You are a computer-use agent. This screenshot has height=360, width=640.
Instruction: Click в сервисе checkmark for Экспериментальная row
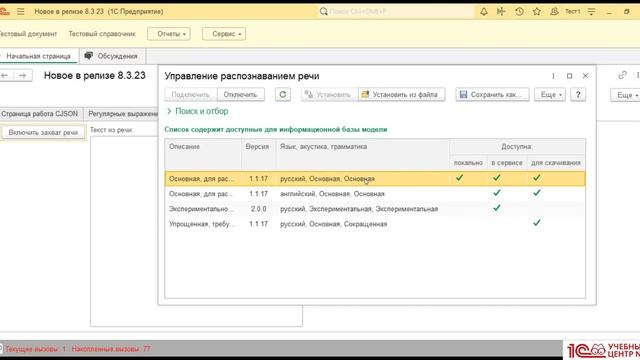(496, 208)
